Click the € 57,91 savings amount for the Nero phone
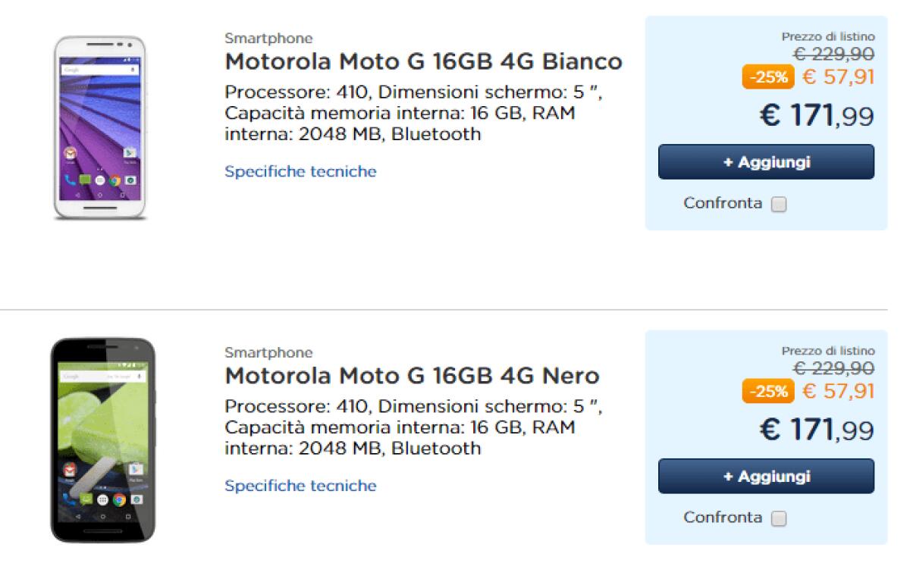The width and height of the screenshot is (910, 588). coord(838,391)
